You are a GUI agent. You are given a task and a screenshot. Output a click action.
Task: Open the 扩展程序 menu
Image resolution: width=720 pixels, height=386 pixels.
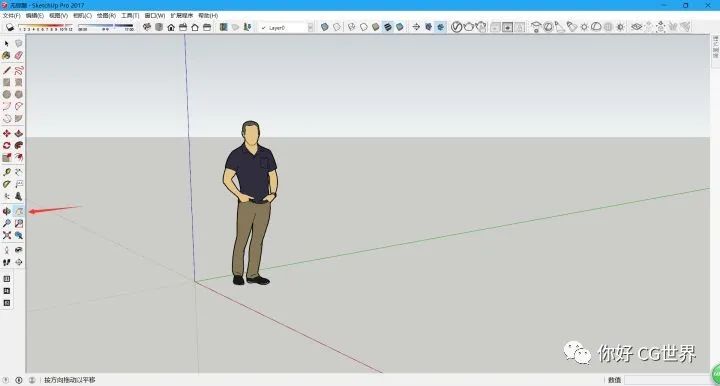182,16
